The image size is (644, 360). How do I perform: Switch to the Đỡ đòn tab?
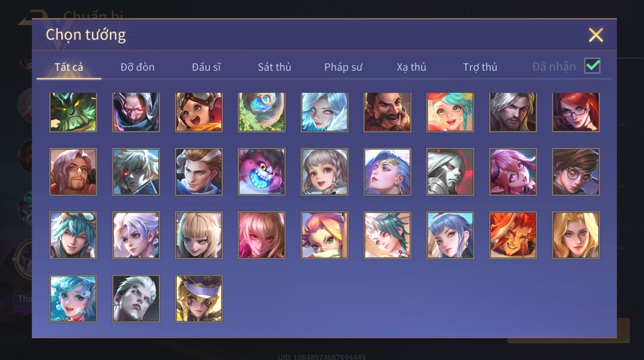137,67
